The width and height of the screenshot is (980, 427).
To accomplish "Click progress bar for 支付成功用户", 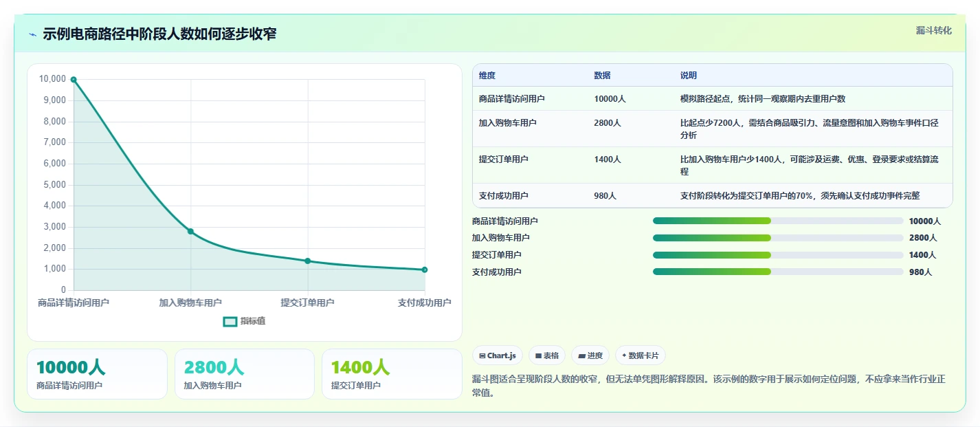I will pos(778,272).
